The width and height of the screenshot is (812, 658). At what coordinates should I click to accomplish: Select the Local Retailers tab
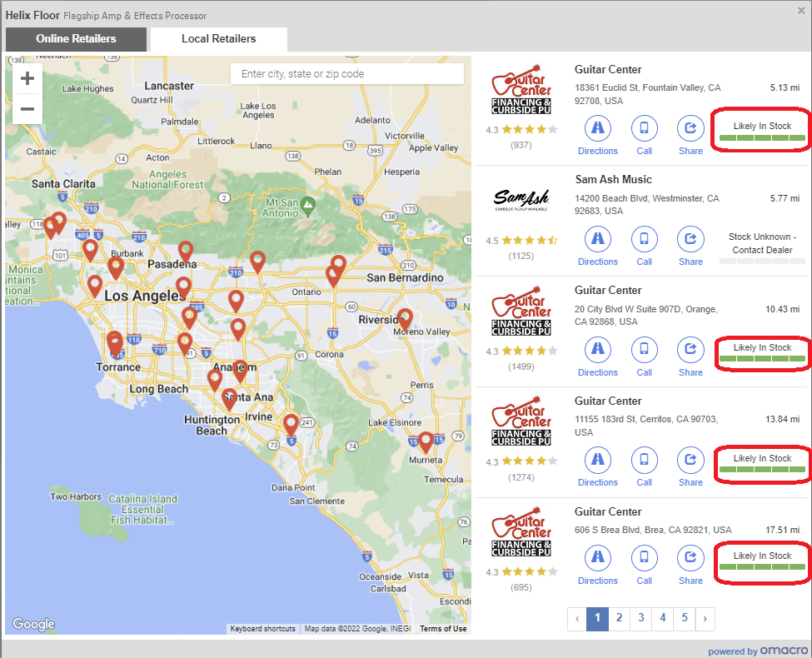click(218, 39)
